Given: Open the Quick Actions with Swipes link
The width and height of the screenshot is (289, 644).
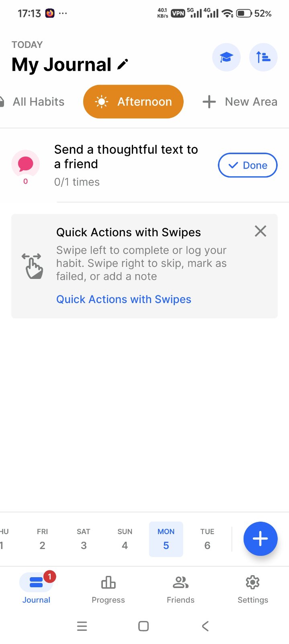Looking at the screenshot, I should [x=123, y=299].
